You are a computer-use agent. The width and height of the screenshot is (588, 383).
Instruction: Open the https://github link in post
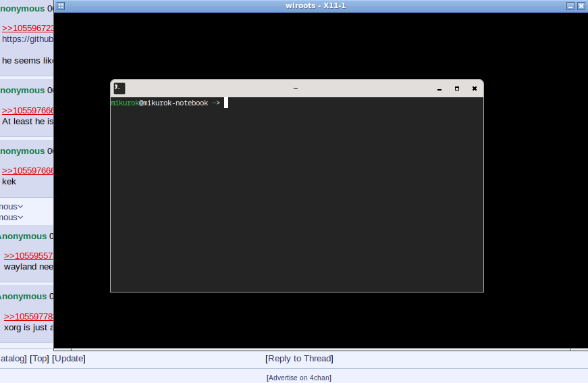pyautogui.click(x=28, y=39)
